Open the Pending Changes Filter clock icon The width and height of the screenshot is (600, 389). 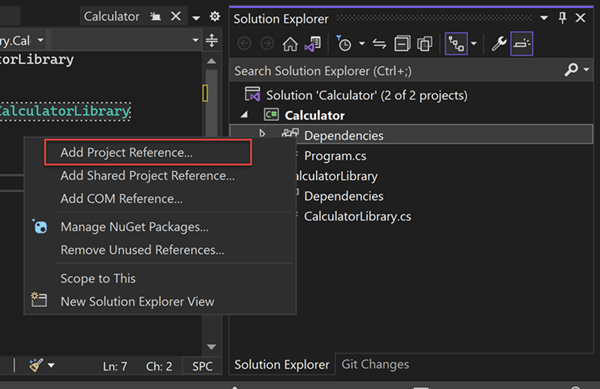tap(344, 44)
